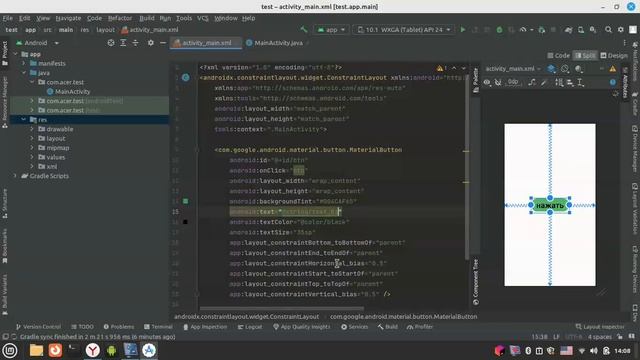
Task: Open IDE settings gear in main toolbar
Action: tap(620, 30)
